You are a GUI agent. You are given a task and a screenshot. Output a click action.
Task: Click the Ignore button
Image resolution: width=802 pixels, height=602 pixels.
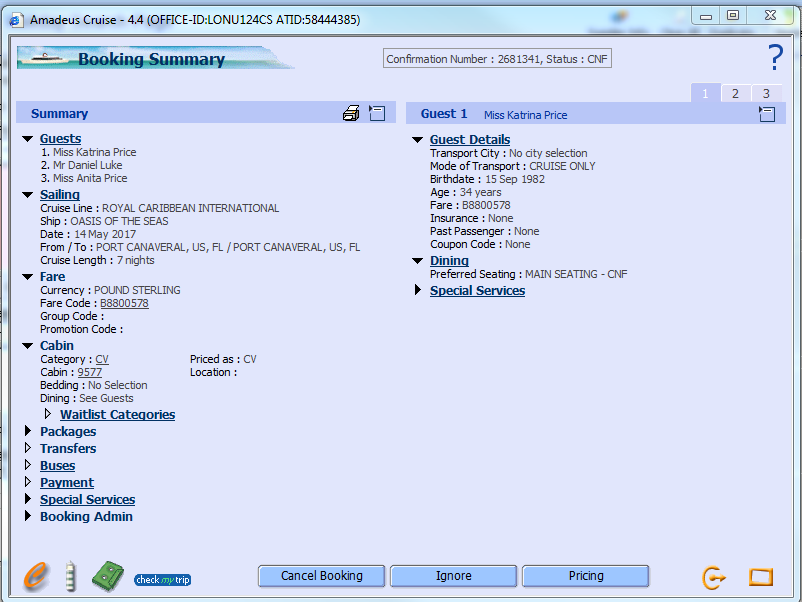pos(454,576)
